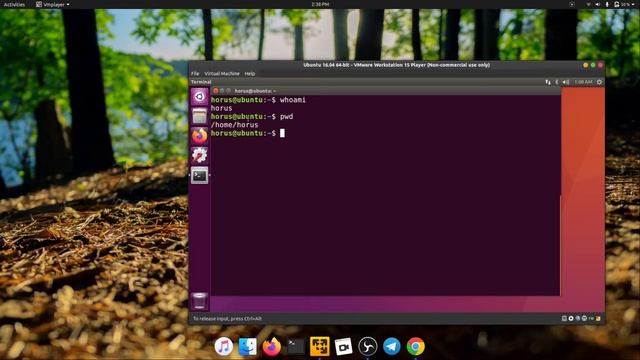
Task: Click the VMware status bar rightmost message icon
Action: 598,318
